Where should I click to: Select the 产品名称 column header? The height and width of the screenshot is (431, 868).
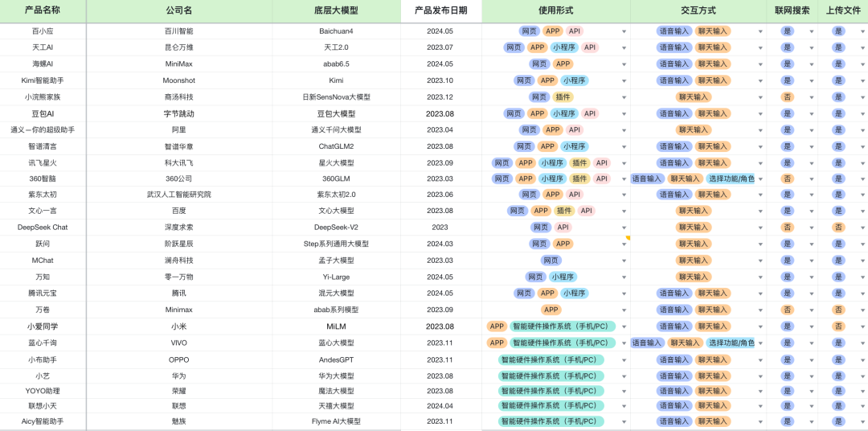coord(43,10)
